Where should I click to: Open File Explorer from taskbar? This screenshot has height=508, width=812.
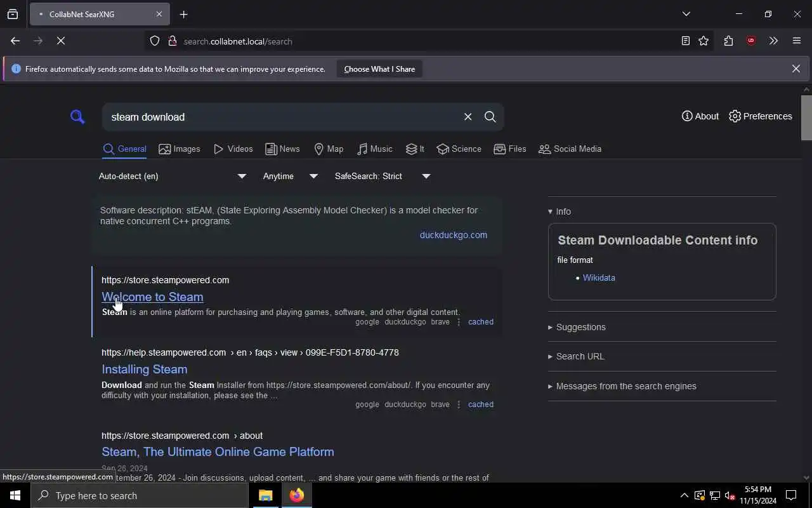tap(265, 495)
